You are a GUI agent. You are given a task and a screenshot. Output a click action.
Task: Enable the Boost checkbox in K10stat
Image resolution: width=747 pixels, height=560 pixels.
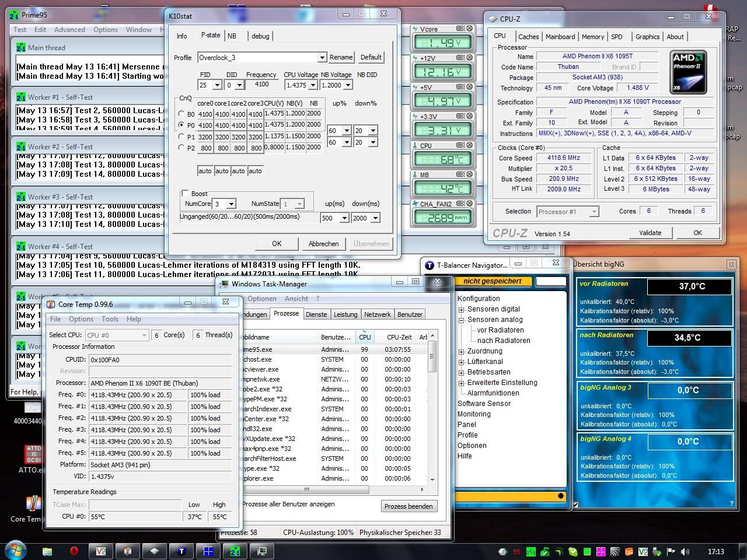185,193
